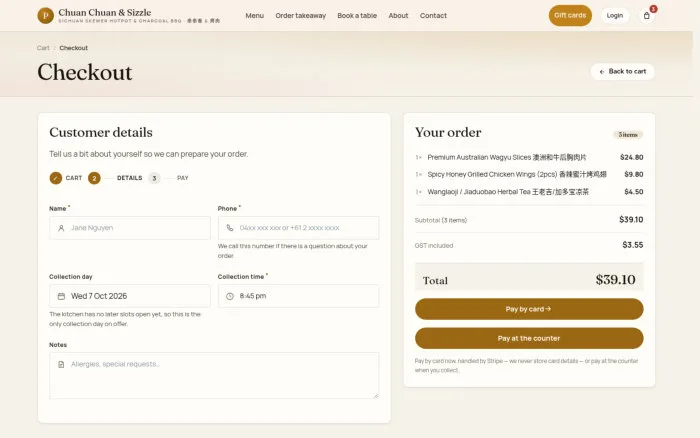700x438 pixels.
Task: Click the CART step label
Action: [x=74, y=178]
